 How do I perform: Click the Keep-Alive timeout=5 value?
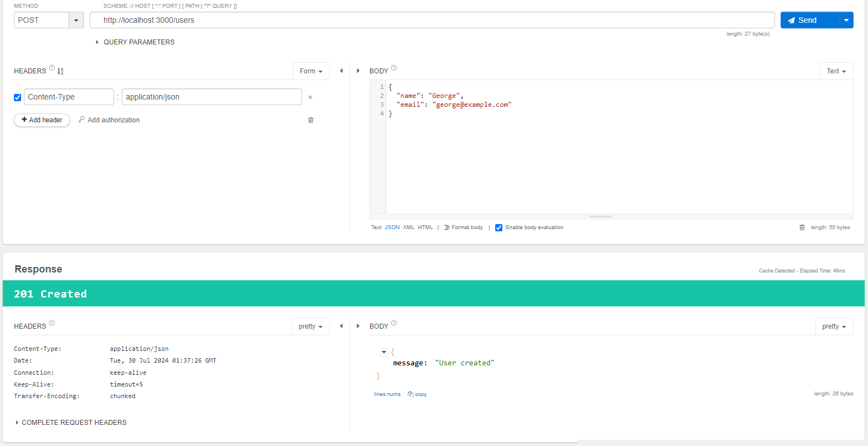[x=126, y=385]
